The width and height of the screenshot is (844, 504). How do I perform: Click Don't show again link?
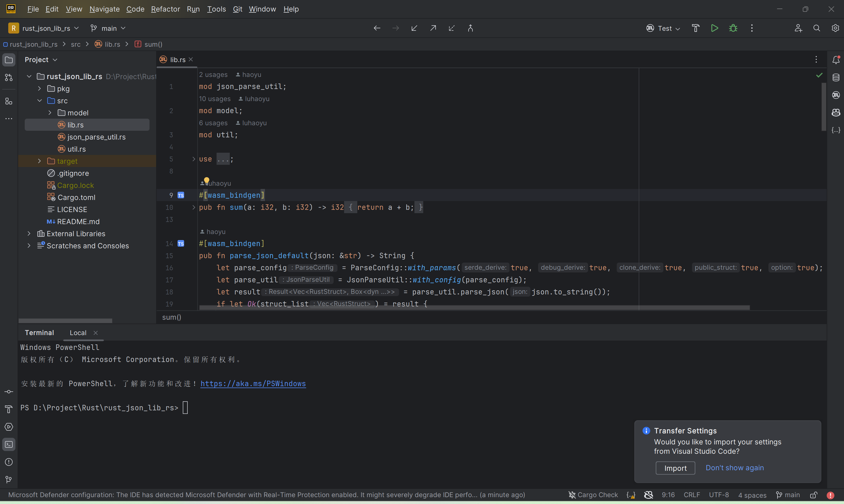735,468
